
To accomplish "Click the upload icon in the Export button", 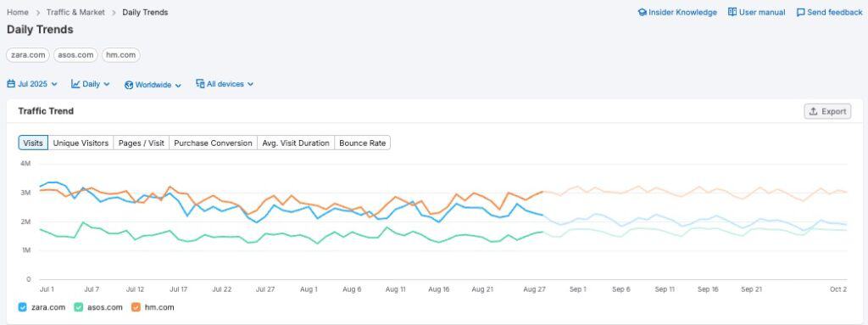I will 813,111.
